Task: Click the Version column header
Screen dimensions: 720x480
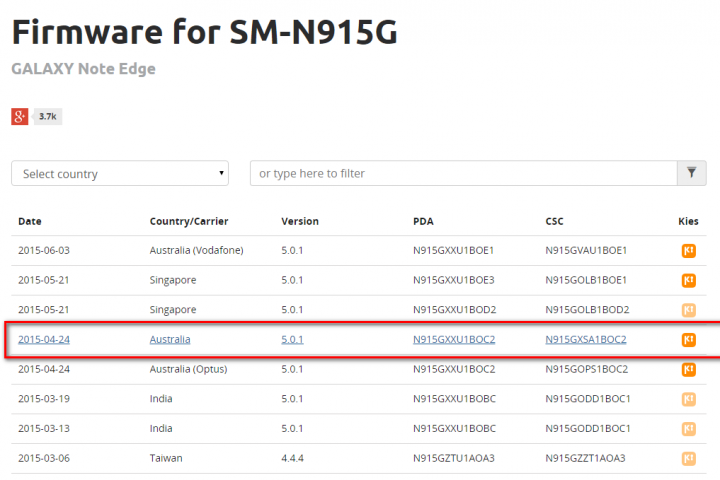Action: 300,221
